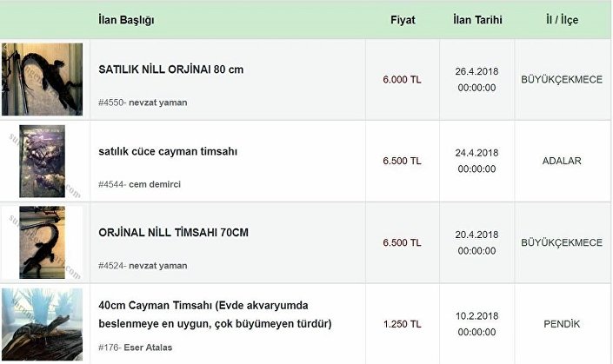Screen dimensions: 613x364
Task: Sort by the İlan Tarihi column header
Action: point(477,20)
